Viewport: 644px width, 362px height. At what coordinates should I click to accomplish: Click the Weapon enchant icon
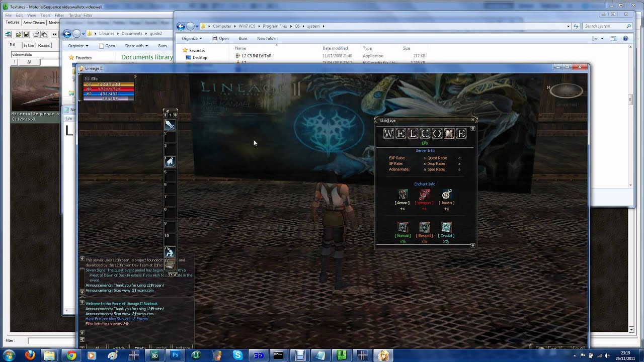[424, 195]
